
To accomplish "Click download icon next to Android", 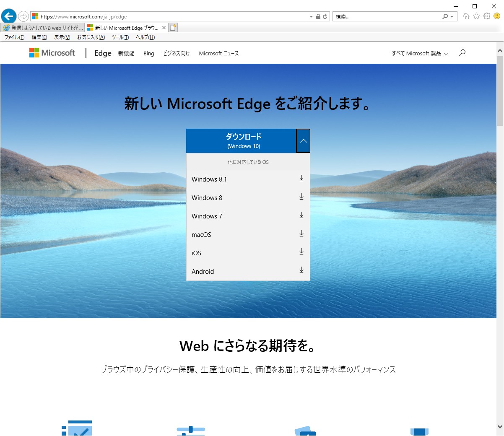I will coord(301,270).
